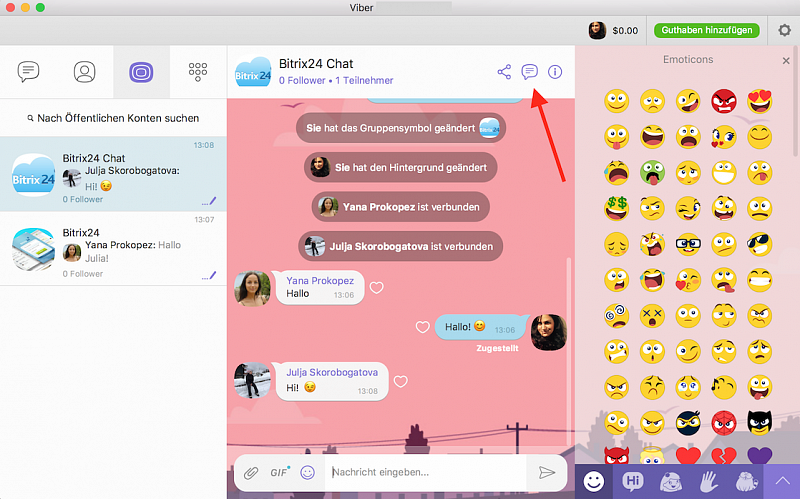Insert the music note whistling emoticon
The width and height of the screenshot is (800, 499).
pyautogui.click(x=724, y=387)
